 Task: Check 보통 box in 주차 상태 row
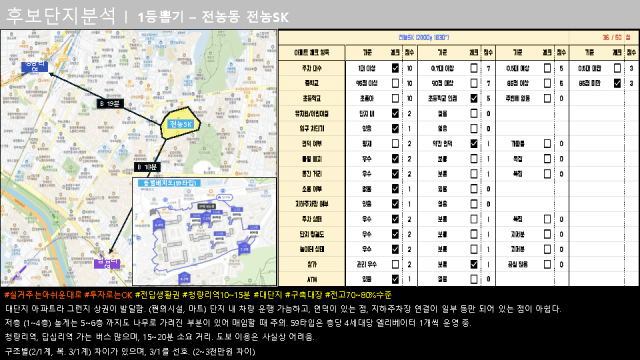pos(473,219)
